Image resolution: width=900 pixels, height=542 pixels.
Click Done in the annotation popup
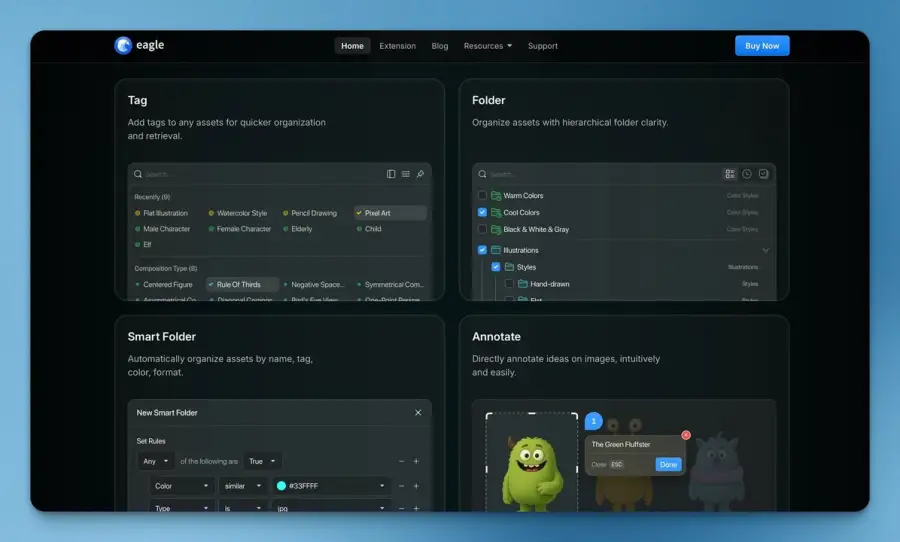(668, 464)
